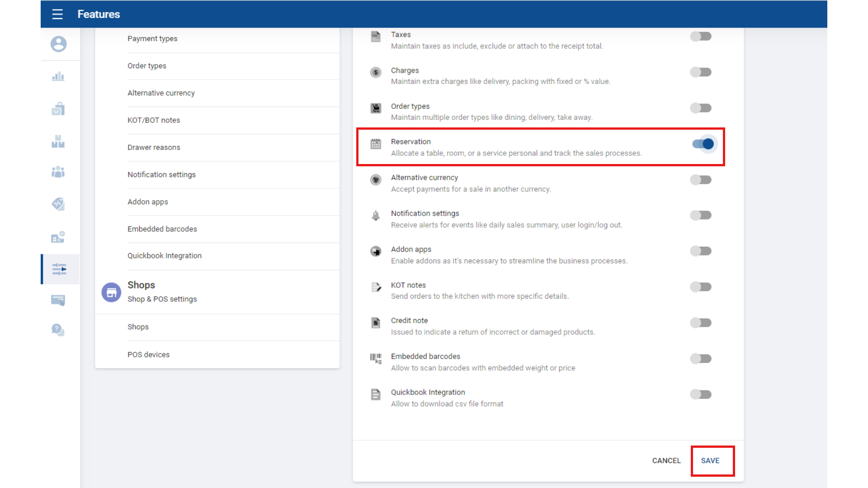This screenshot has height=488, width=868.
Task: Open the help chat sidebar icon
Action: [x=58, y=330]
